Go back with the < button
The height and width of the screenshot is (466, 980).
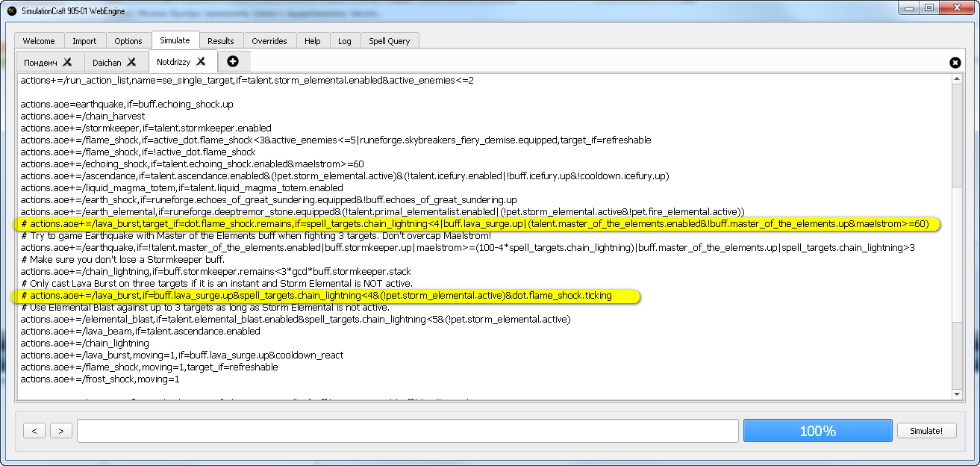pos(34,431)
